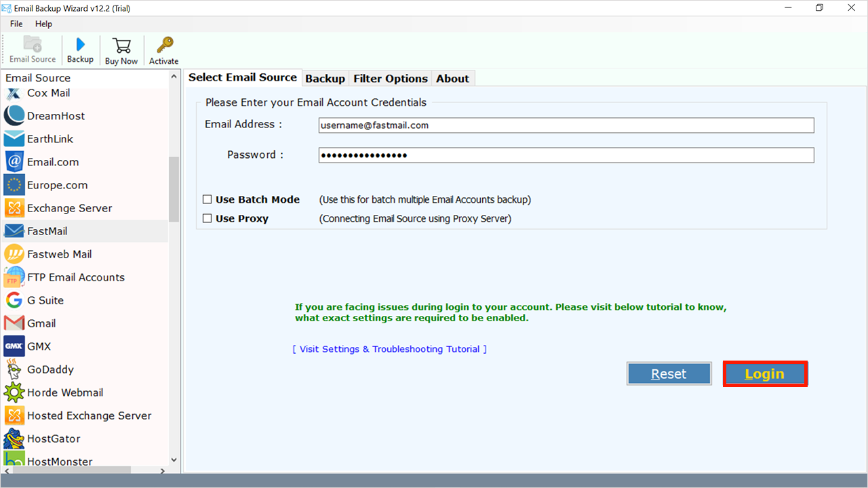The width and height of the screenshot is (868, 488).
Task: Enable the Use Batch Mode checkbox
Action: (x=208, y=199)
